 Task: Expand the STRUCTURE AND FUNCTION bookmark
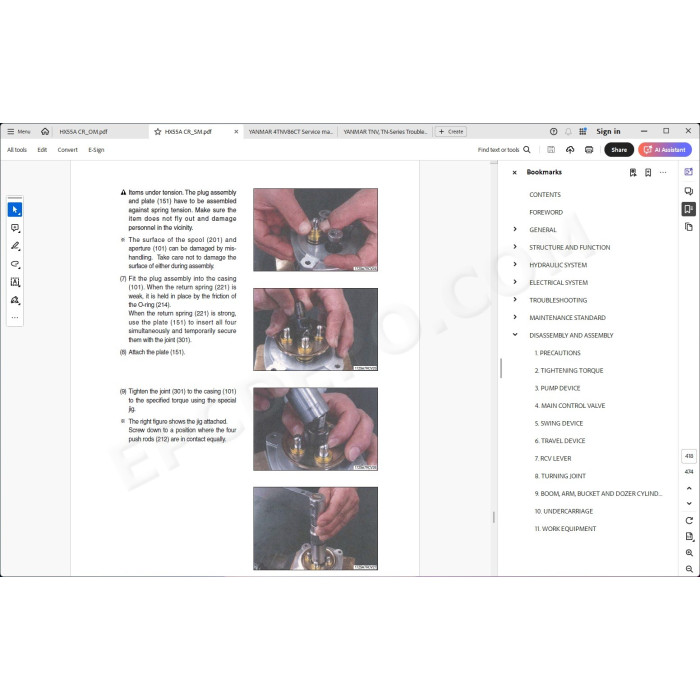point(515,247)
